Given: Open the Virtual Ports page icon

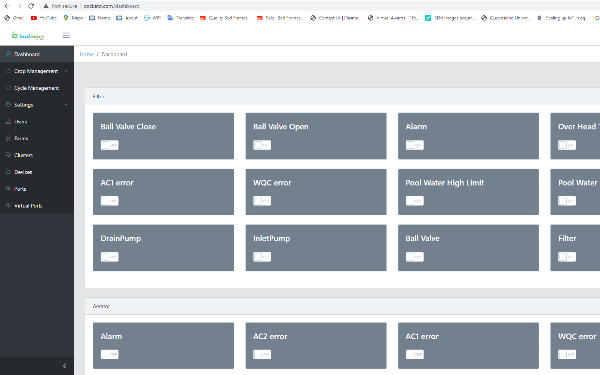Looking at the screenshot, I should tap(8, 205).
